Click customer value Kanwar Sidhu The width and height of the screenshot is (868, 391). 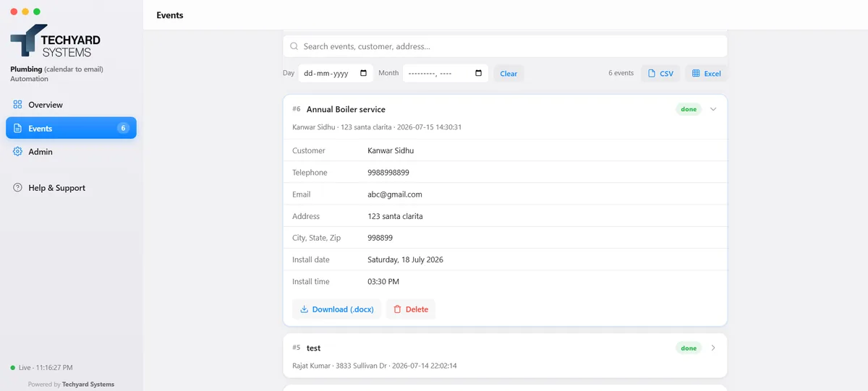391,150
